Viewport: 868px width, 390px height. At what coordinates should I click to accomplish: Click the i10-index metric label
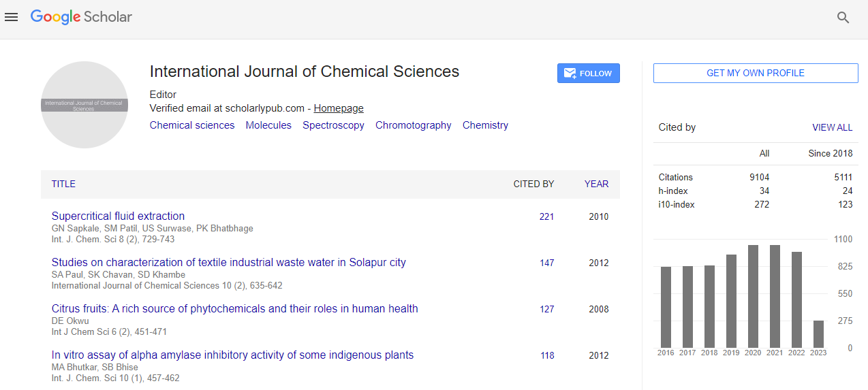(677, 204)
